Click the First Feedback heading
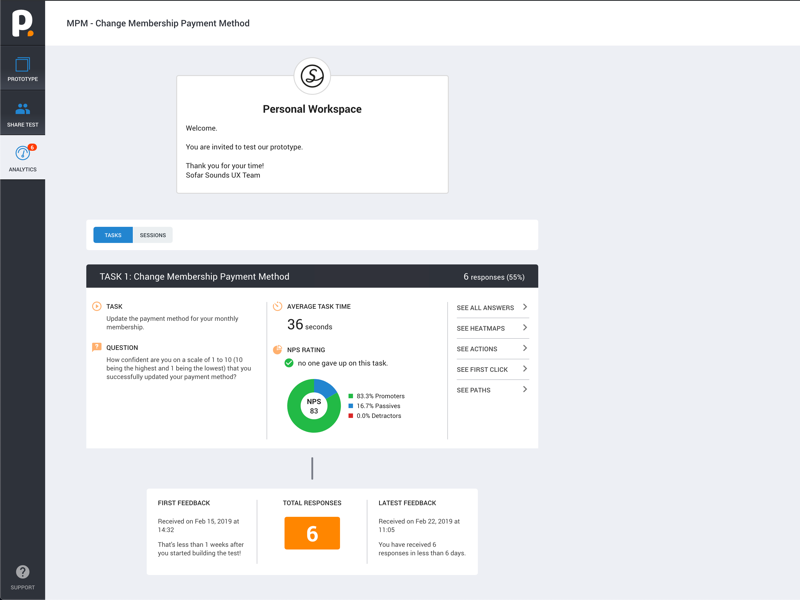The width and height of the screenshot is (800, 600). coord(184,503)
